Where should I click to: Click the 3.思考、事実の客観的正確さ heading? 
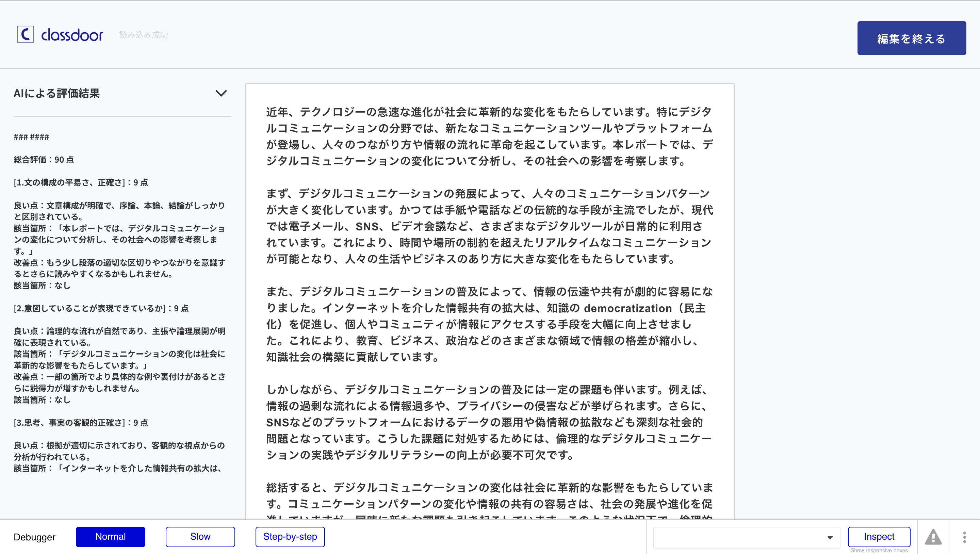pos(81,423)
